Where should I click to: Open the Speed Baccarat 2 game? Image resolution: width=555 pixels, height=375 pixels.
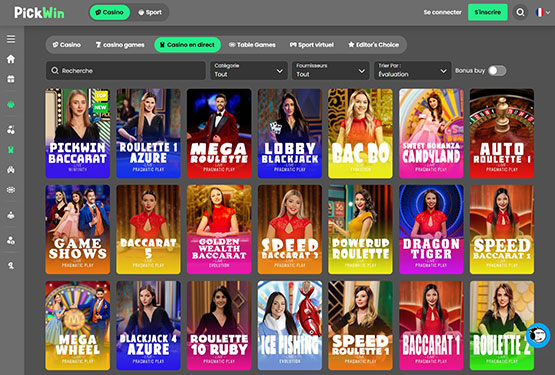click(290, 229)
